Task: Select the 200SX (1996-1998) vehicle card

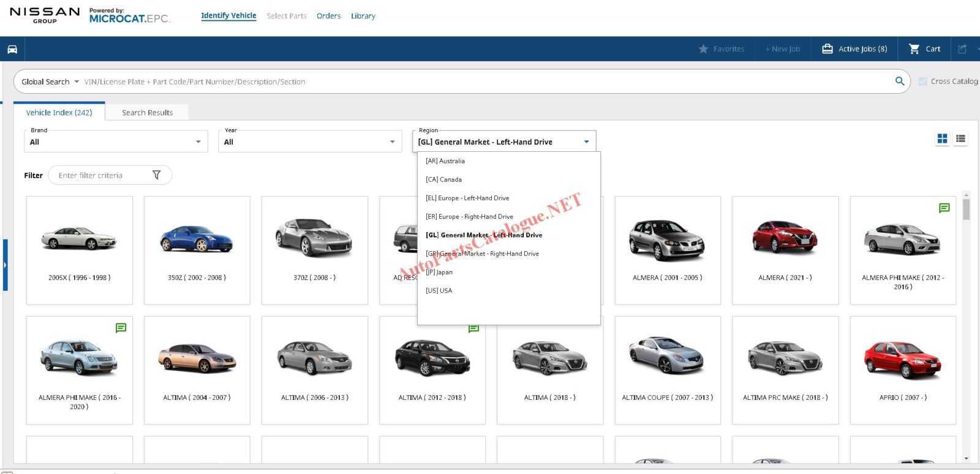Action: 80,250
